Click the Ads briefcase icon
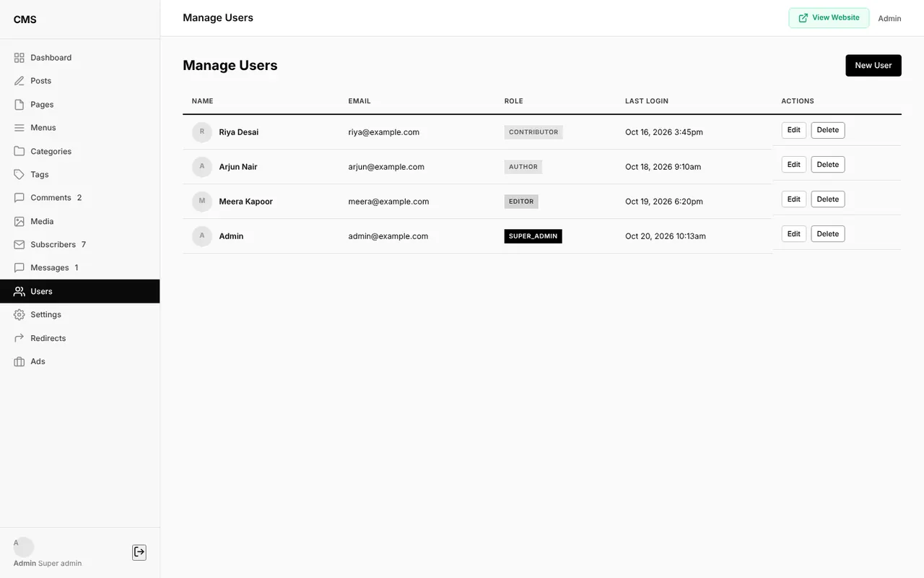The height and width of the screenshot is (578, 924). (x=19, y=361)
